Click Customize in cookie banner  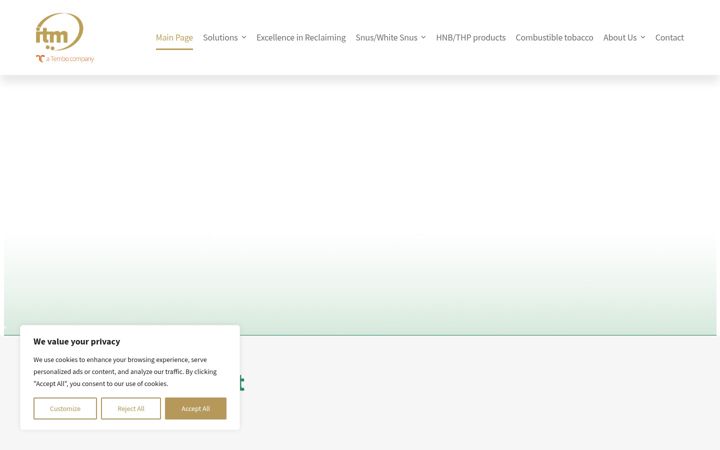tap(65, 408)
